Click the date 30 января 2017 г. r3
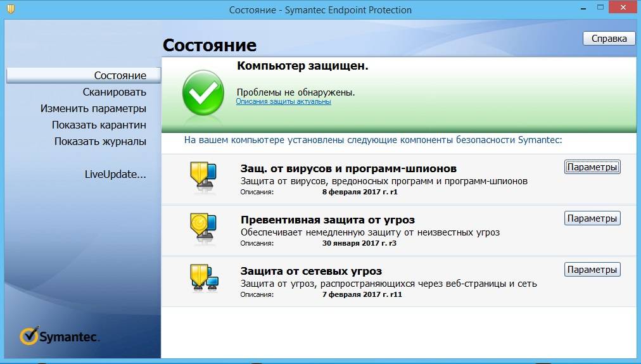The image size is (641, 364). (359, 243)
